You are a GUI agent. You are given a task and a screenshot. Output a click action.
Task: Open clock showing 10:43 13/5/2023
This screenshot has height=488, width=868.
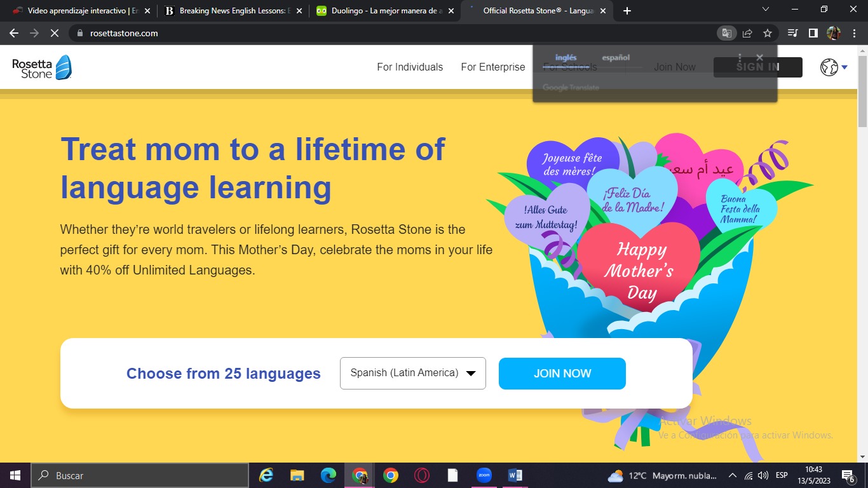[x=813, y=475]
